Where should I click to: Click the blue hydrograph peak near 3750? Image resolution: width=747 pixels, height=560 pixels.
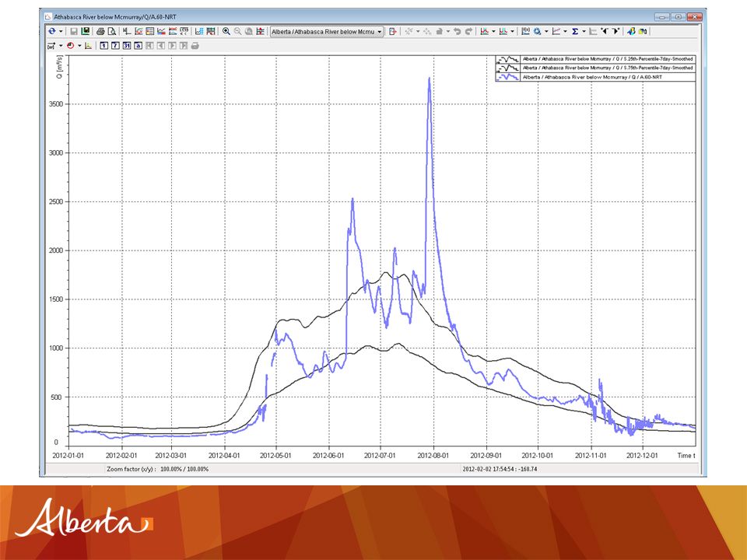point(430,79)
